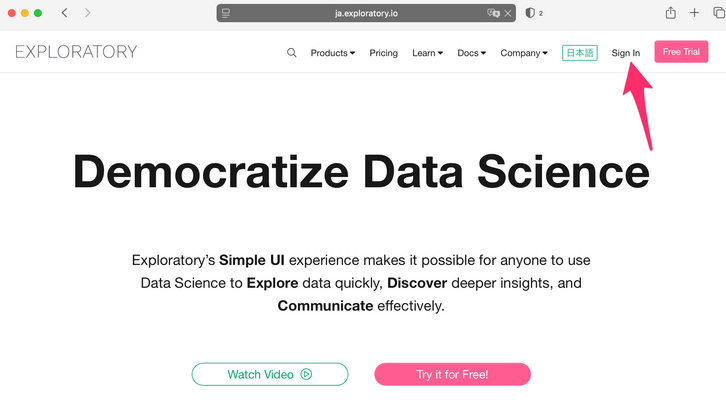Click the Watch Video button
726x400 pixels.
coord(270,374)
